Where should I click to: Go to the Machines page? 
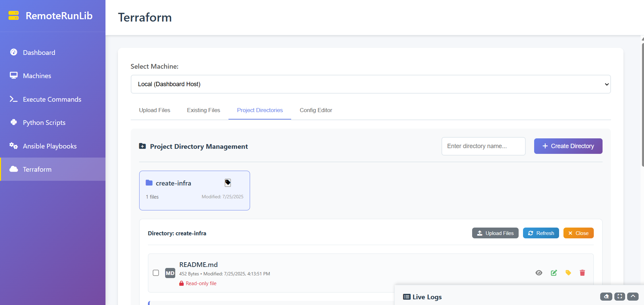(x=53, y=76)
